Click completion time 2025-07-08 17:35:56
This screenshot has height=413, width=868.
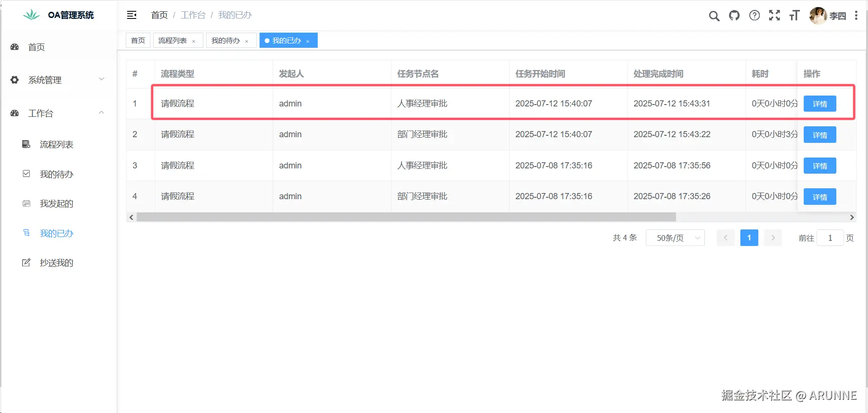coord(672,166)
